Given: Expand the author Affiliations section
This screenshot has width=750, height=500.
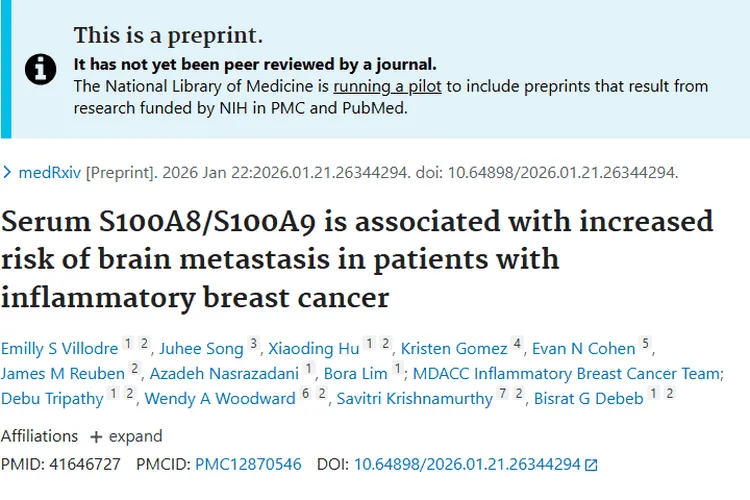Looking at the screenshot, I should (x=126, y=436).
